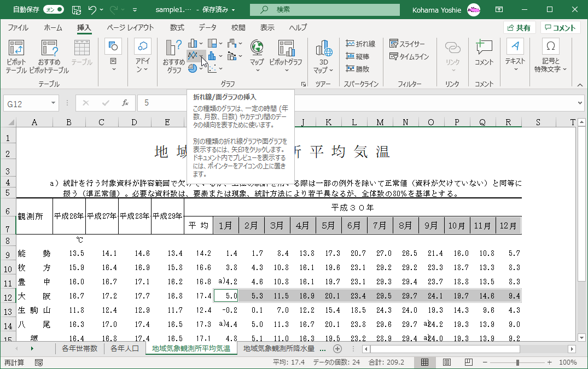The height and width of the screenshot is (369, 588).
Task: Insert a Timeline filter
Action: (409, 56)
